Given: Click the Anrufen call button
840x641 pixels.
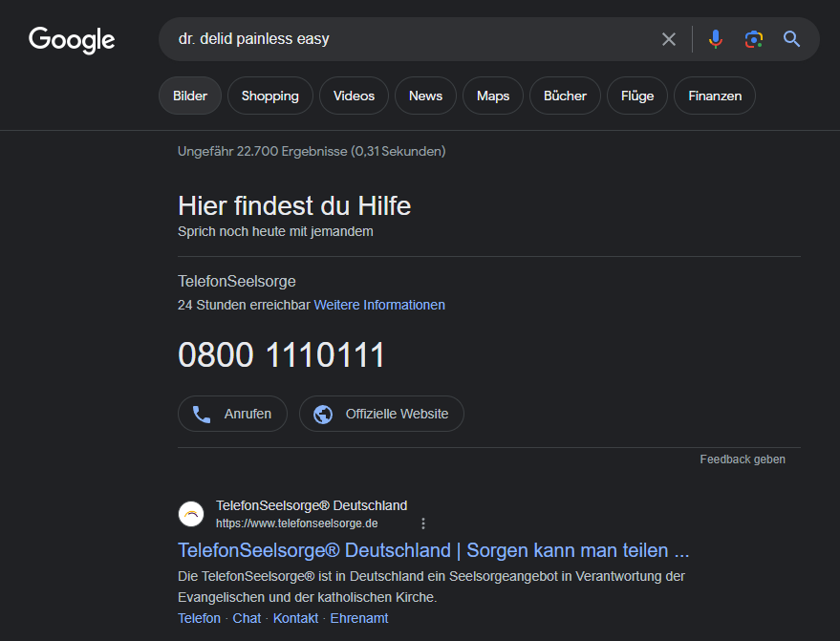Looking at the screenshot, I should (232, 414).
